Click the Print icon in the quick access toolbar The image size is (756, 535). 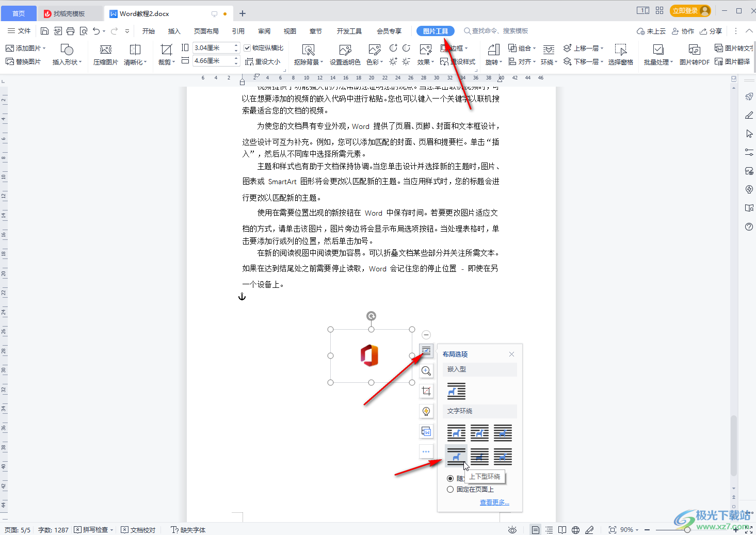[70, 31]
